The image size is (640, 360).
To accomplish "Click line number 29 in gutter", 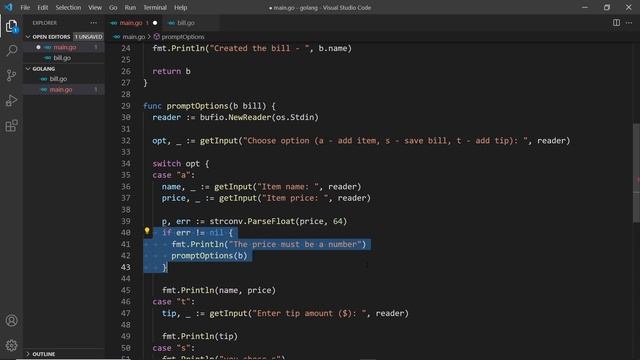I will pyautogui.click(x=126, y=106).
